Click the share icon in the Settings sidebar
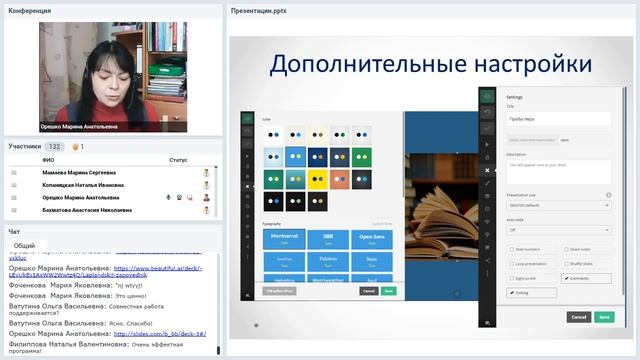This screenshot has height=360, width=640. click(487, 260)
